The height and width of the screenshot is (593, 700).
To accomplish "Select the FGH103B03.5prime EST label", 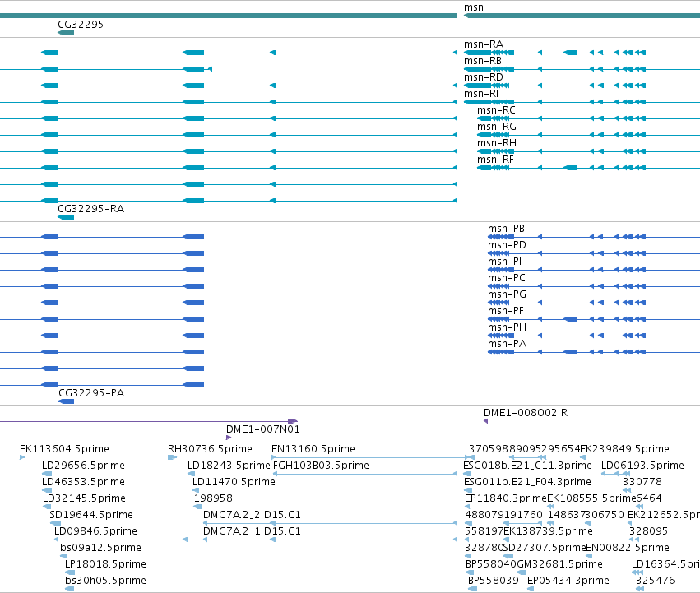I will point(321,466).
